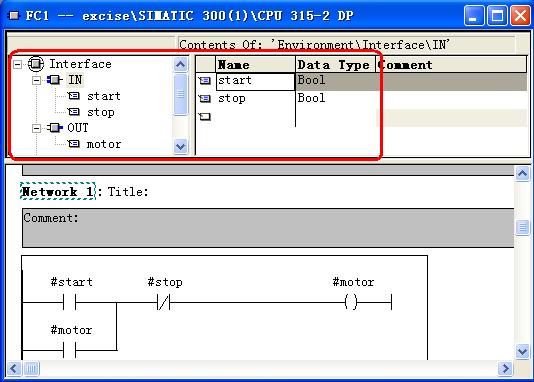Click the row icon beside start in table
The image size is (534, 382).
click(205, 81)
